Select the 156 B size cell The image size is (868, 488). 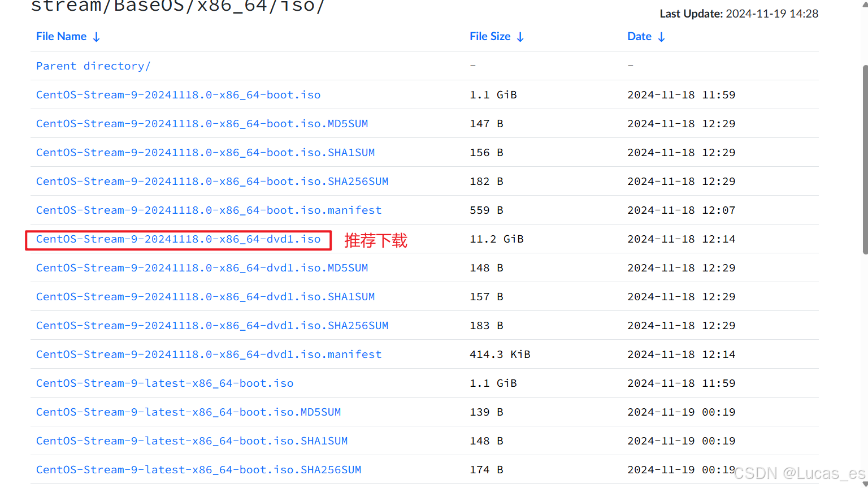pos(487,152)
